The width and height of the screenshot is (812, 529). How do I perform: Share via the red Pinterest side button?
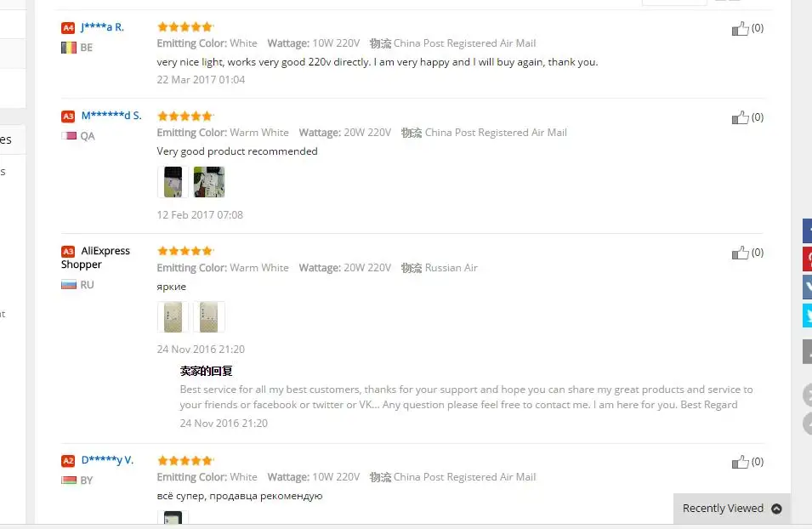coord(808,259)
